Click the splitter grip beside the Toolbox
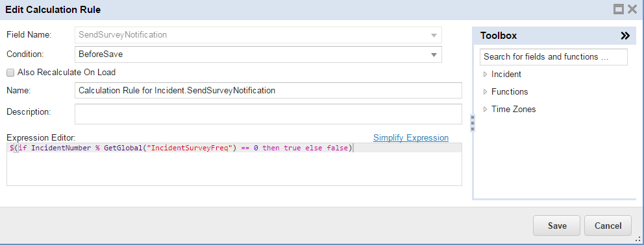The width and height of the screenshot is (644, 245). [473, 123]
